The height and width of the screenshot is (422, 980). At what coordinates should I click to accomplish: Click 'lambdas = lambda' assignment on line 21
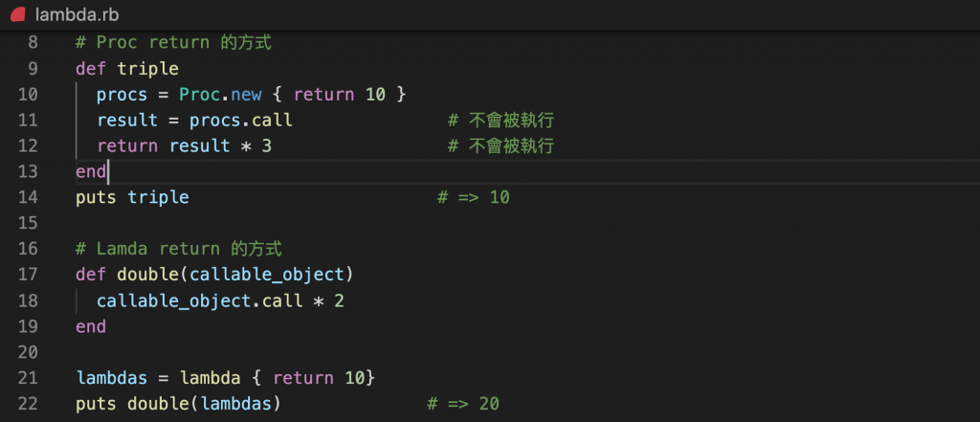[x=158, y=378]
